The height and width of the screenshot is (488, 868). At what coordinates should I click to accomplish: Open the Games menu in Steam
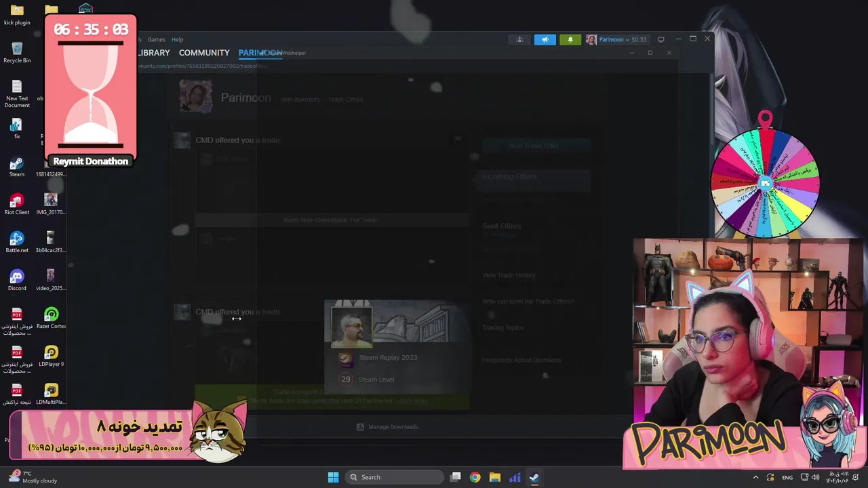pos(156,39)
